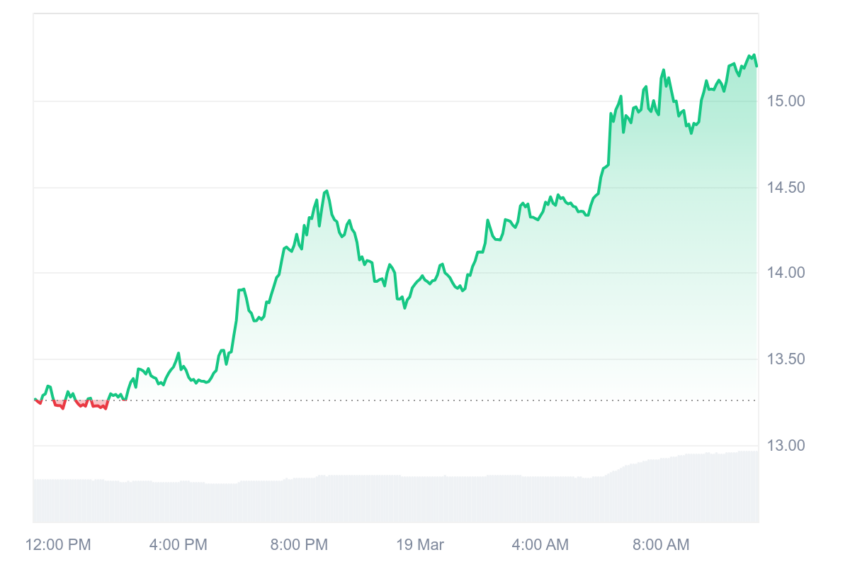The image size is (850, 567).
Task: Click the gray volume bars area under the chart
Action: [x=396, y=499]
